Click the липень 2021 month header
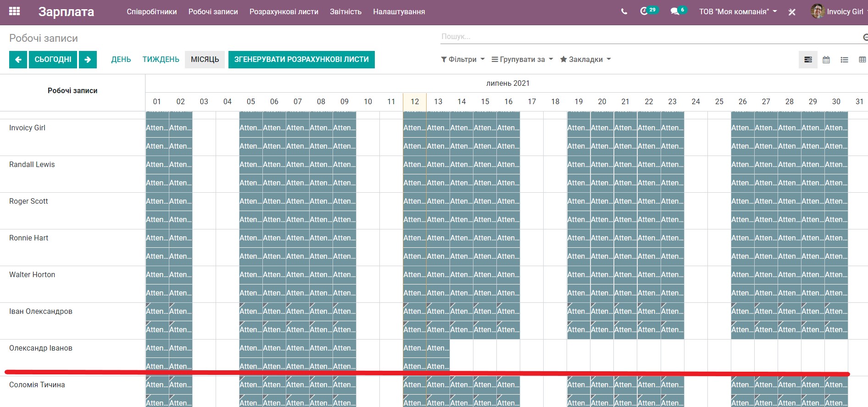The height and width of the screenshot is (407, 868). coord(508,84)
